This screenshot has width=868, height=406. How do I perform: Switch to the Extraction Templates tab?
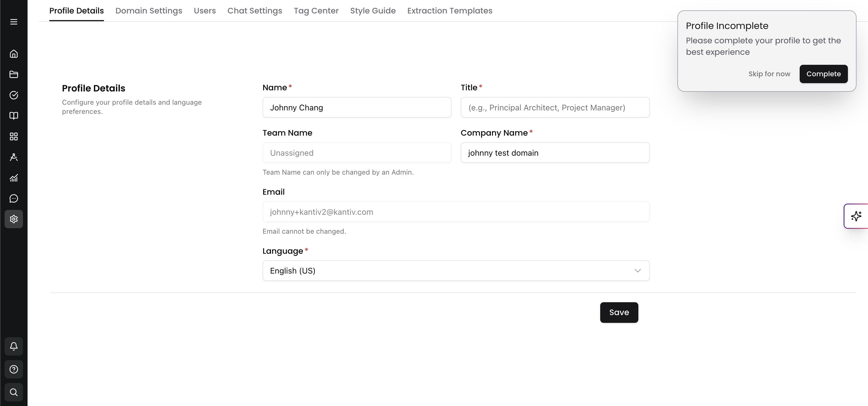(449, 11)
